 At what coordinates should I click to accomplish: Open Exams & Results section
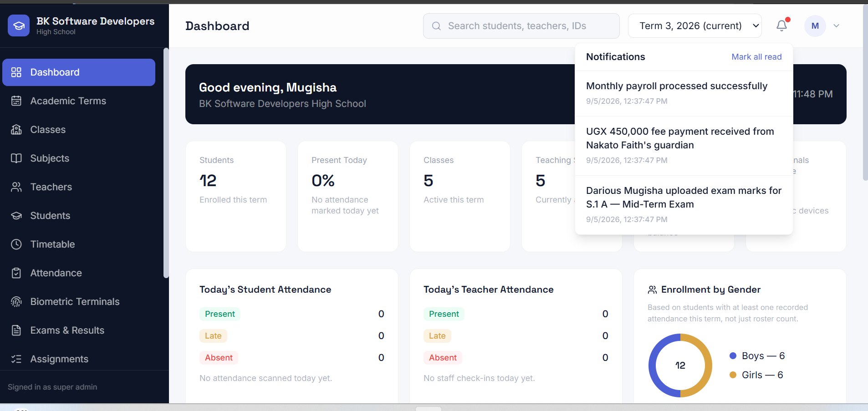[79, 330]
